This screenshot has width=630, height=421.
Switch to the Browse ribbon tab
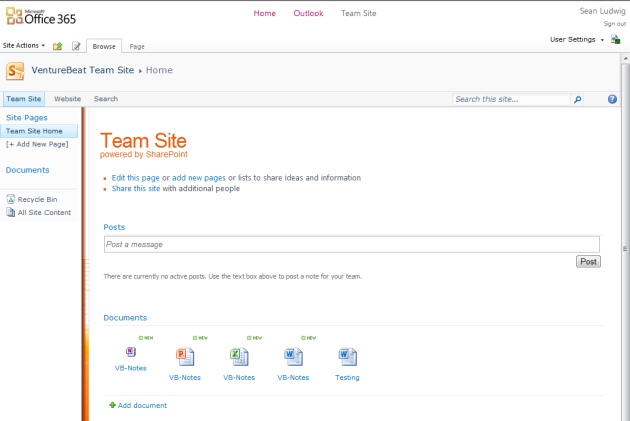click(x=104, y=46)
